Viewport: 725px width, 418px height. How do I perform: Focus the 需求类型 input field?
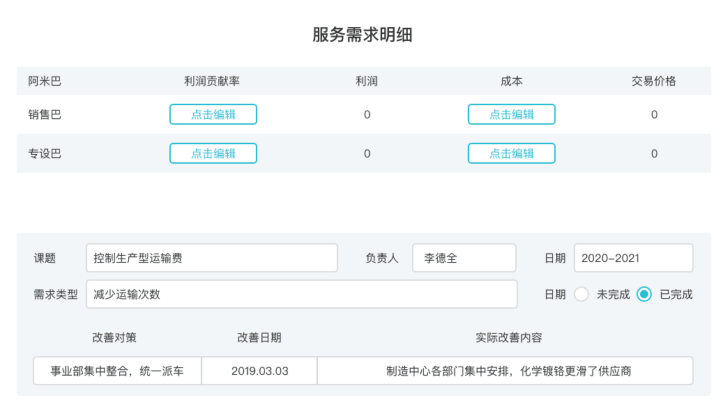pos(301,294)
